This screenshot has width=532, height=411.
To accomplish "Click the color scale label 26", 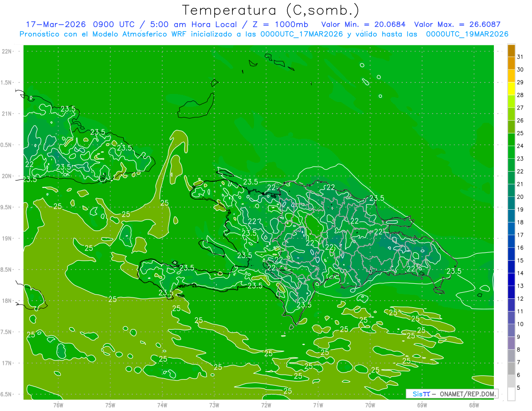I will (x=520, y=120).
